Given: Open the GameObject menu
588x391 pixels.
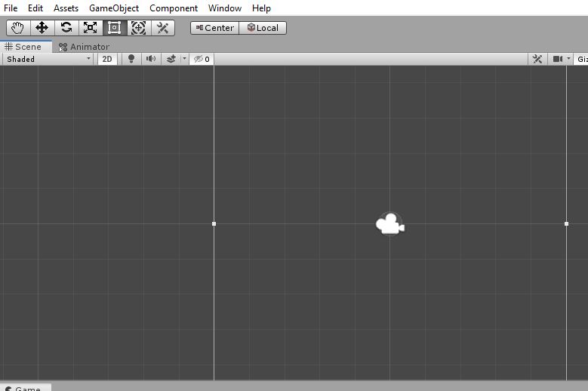Looking at the screenshot, I should (114, 8).
